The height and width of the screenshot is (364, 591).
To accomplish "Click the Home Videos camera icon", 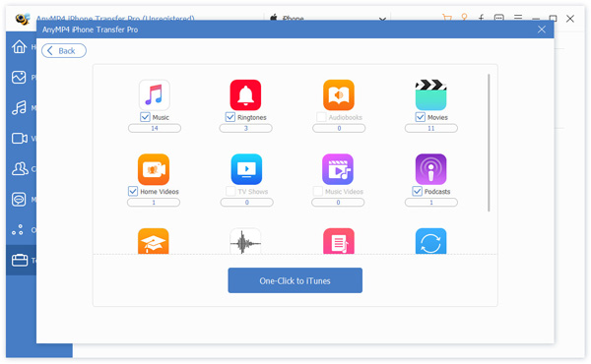I will 154,169.
